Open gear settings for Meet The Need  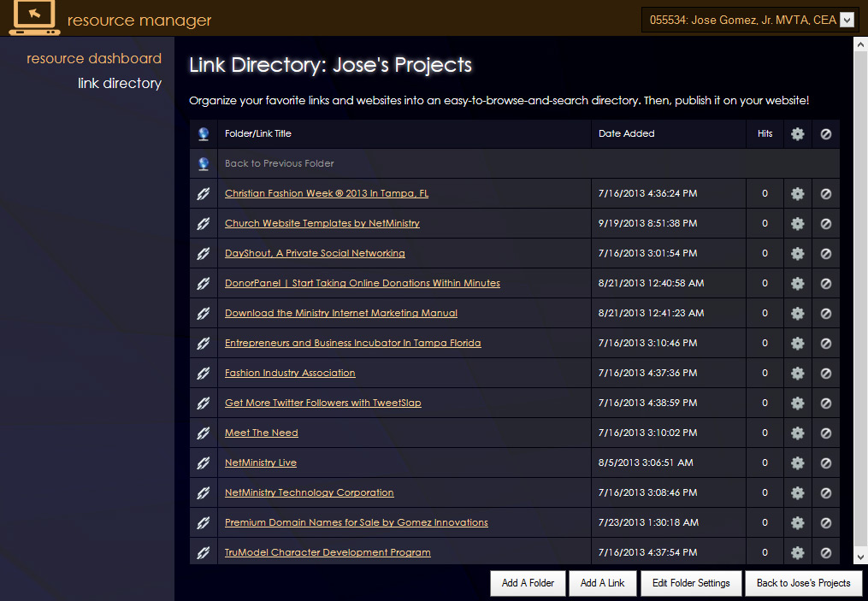[797, 433]
